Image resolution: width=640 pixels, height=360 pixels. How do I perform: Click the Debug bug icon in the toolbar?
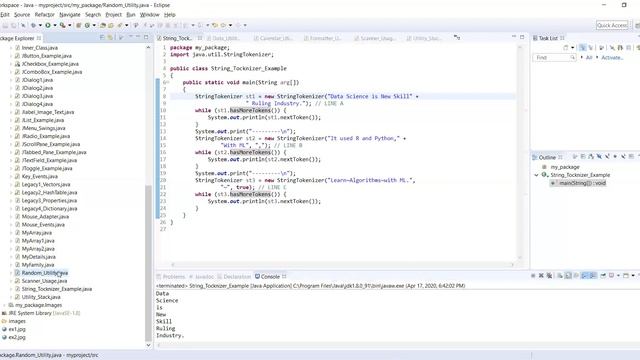33,25
